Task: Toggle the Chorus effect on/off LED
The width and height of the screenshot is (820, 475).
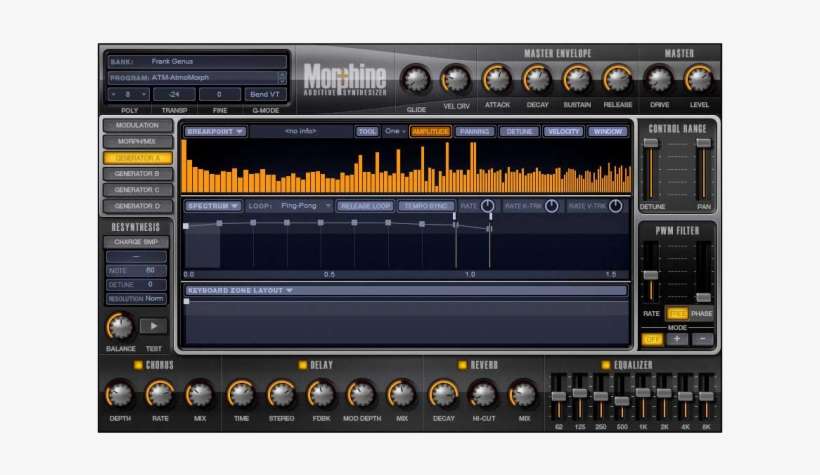Action: tap(139, 365)
